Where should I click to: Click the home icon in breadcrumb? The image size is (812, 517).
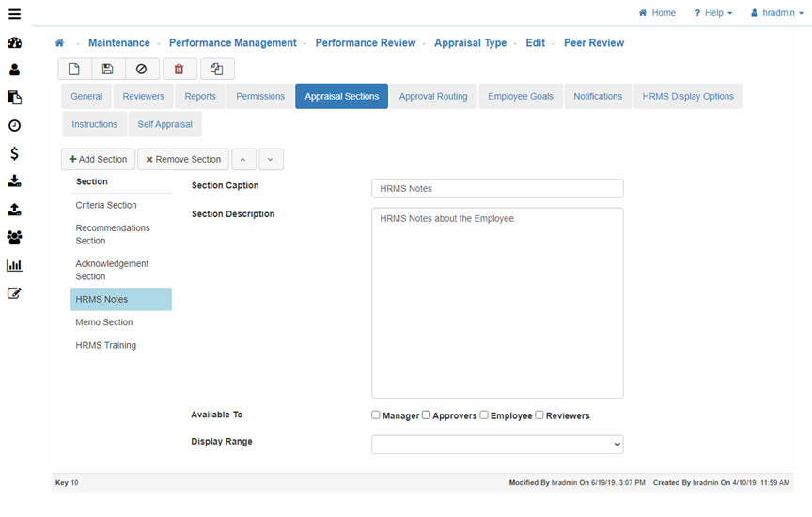[x=60, y=43]
